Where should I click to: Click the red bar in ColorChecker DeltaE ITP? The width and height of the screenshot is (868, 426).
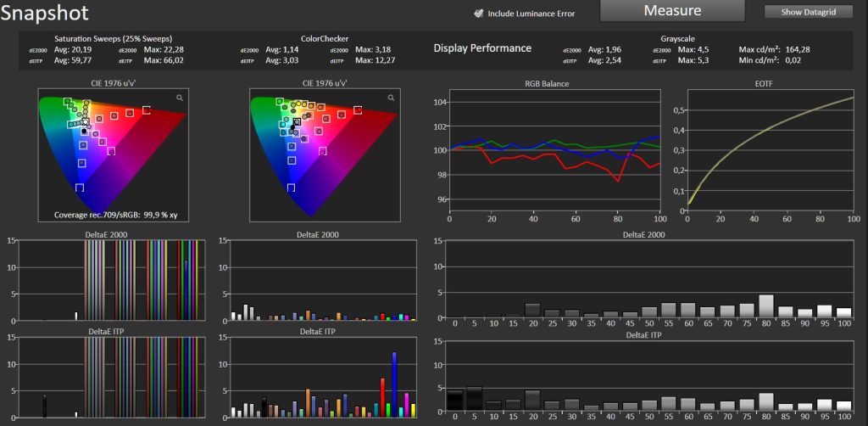tap(382, 398)
